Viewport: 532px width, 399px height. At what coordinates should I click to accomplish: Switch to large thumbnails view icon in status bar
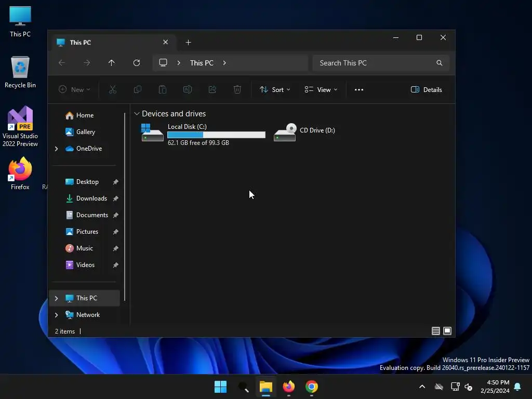(x=447, y=331)
